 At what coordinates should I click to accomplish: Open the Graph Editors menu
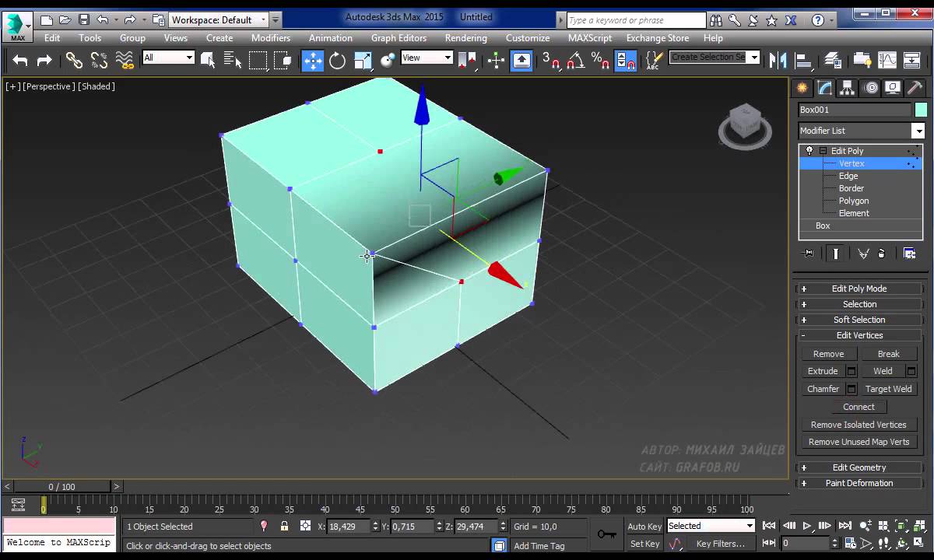tap(399, 37)
